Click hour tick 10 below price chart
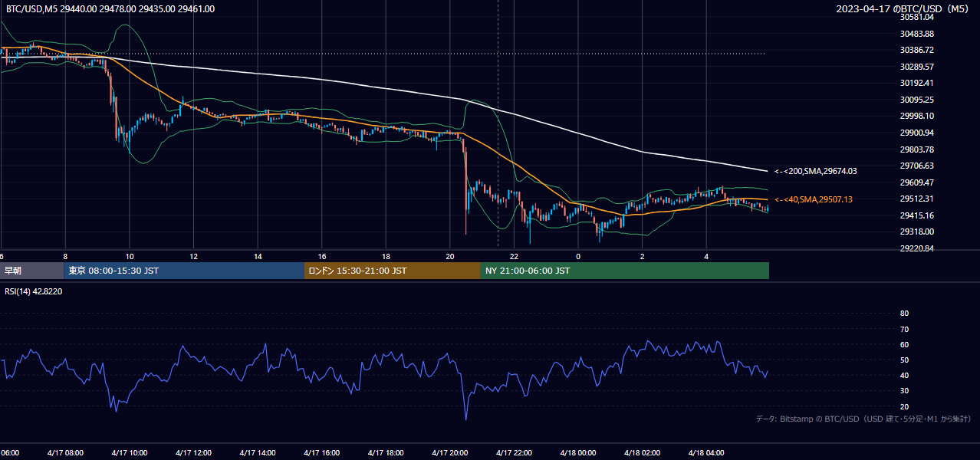The height and width of the screenshot is (460, 980). (130, 256)
